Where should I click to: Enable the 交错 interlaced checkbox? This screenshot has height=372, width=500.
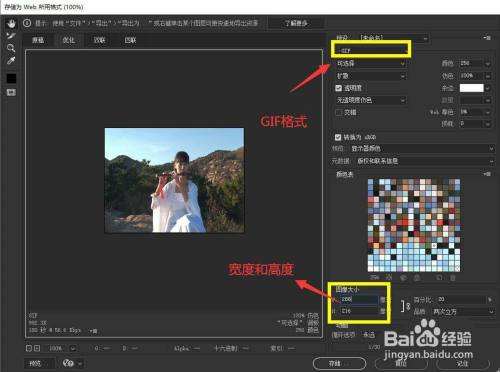pyautogui.click(x=338, y=112)
